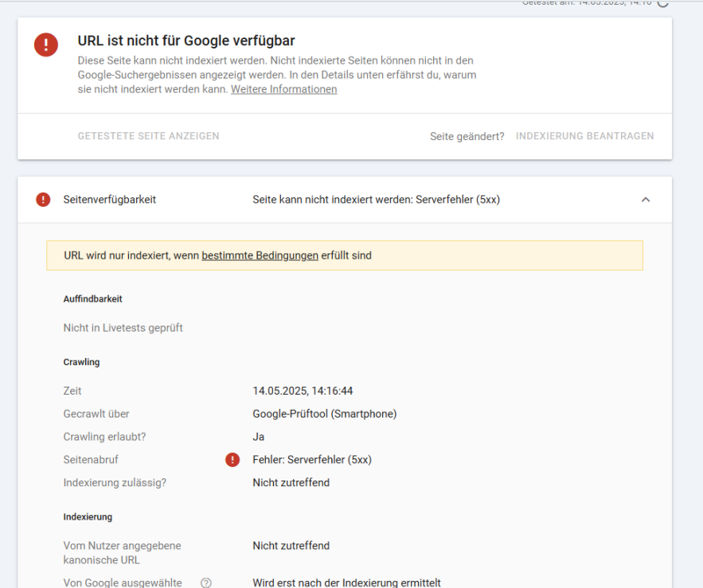Open the bestimmte Bedingungen link

click(x=260, y=255)
